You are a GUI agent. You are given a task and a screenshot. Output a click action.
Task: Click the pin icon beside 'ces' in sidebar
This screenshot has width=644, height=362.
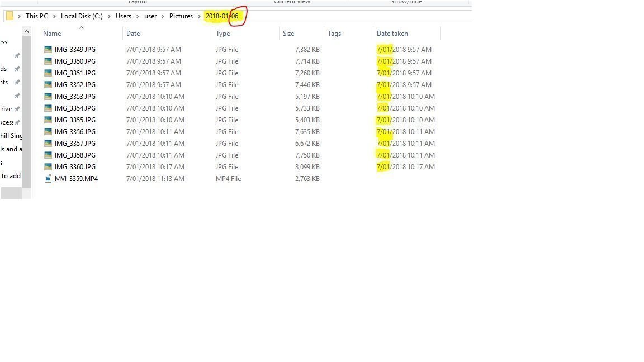point(17,122)
